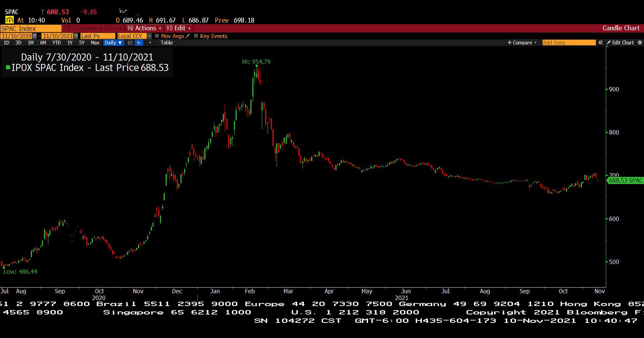Switch to line chart type

point(130,43)
